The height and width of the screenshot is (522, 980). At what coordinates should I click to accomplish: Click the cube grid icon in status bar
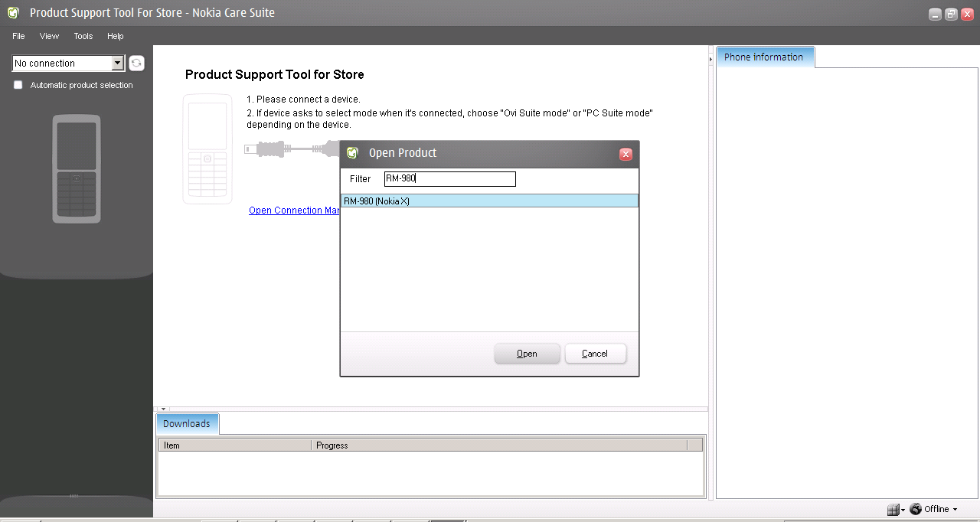coord(892,510)
